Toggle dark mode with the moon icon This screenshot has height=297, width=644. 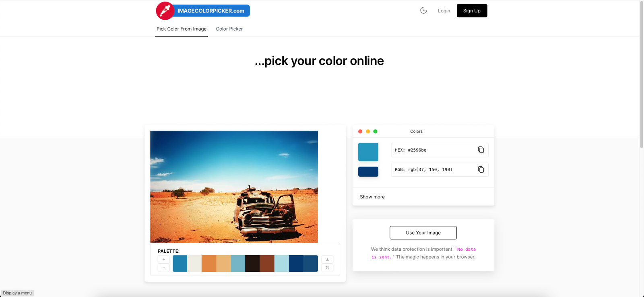423,10
